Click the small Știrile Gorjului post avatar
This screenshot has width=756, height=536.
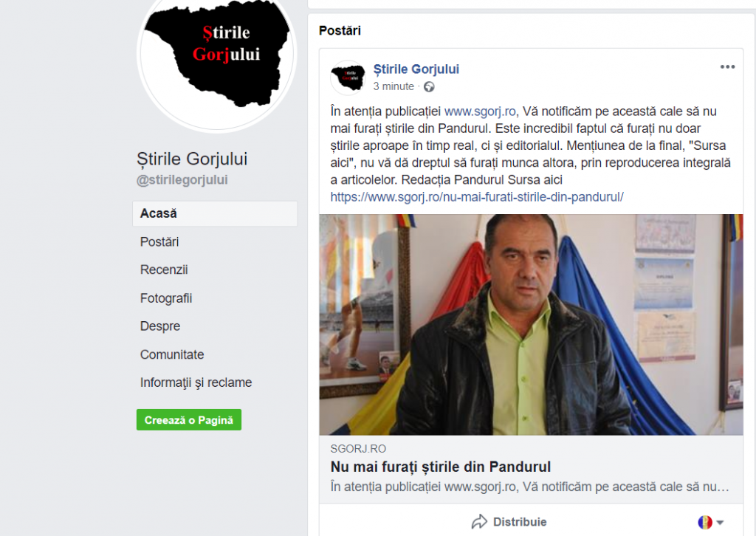tap(348, 78)
